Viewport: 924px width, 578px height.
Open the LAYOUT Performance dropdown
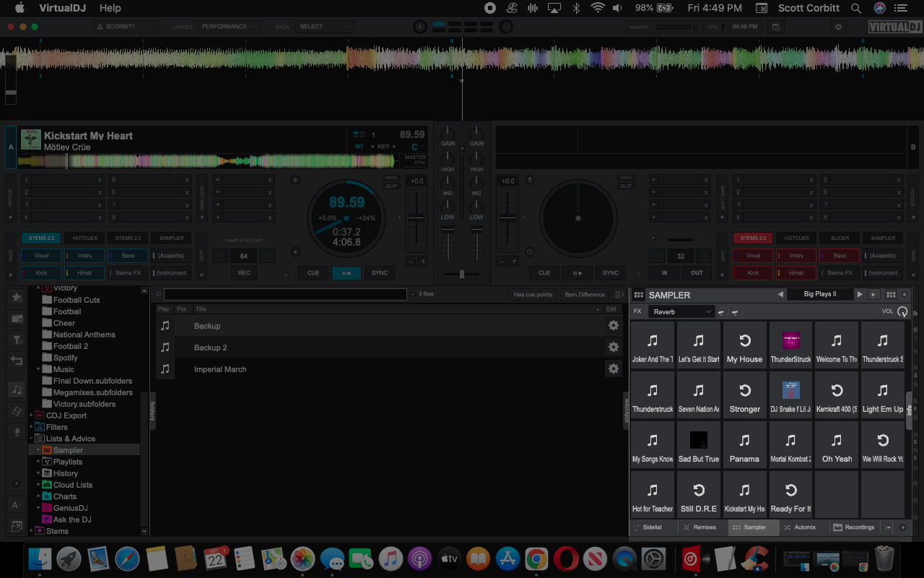[x=229, y=27]
